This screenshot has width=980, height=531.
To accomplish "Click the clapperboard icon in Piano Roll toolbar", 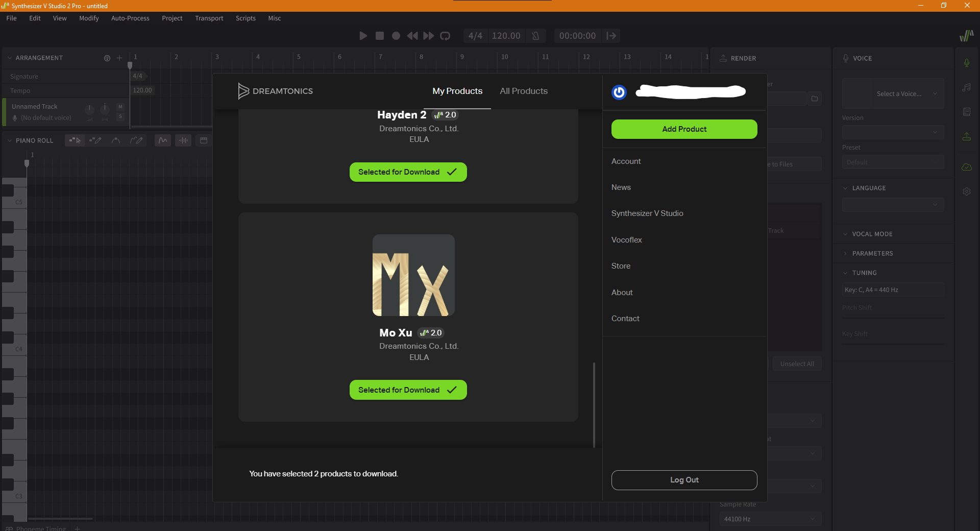I will point(204,140).
